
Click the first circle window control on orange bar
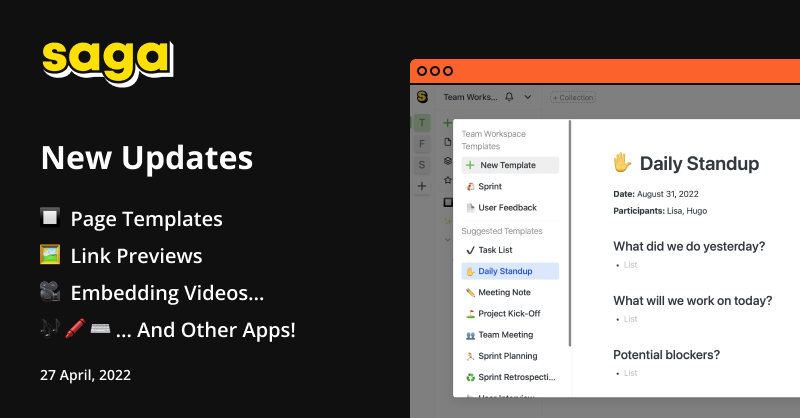[422, 71]
